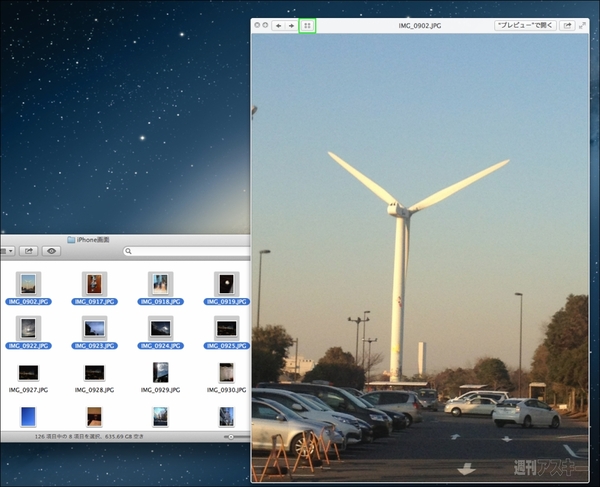The image size is (600, 487).
Task: Toggle Quick Look eye button in Finder
Action: [x=52, y=252]
